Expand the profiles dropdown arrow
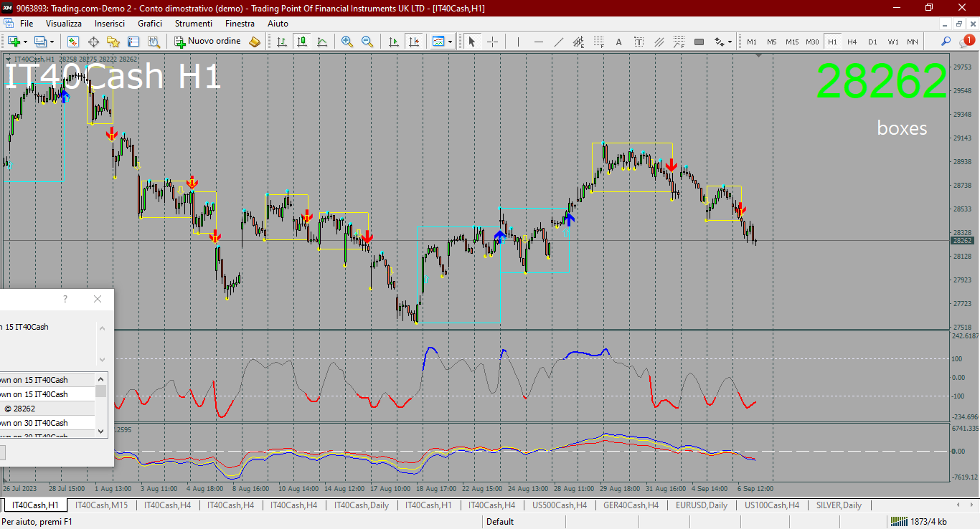This screenshot has width=980, height=529. click(52, 42)
